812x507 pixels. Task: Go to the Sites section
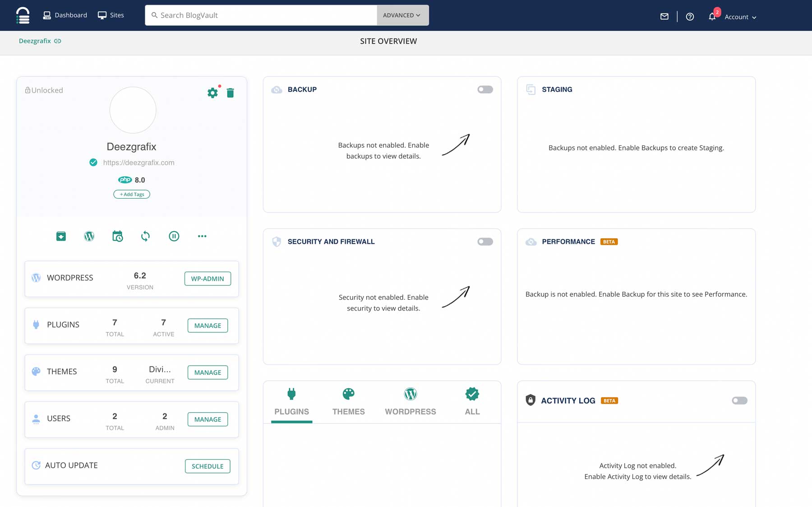click(111, 15)
